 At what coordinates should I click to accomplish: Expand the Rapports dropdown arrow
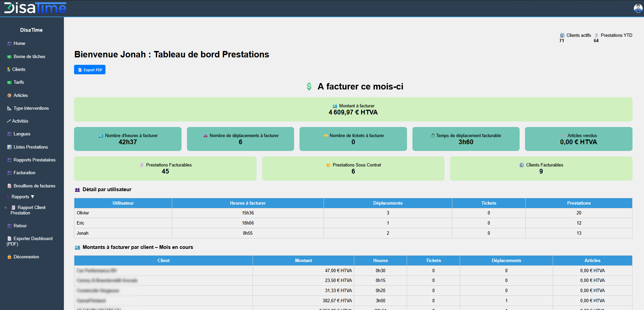pyautogui.click(x=32, y=197)
